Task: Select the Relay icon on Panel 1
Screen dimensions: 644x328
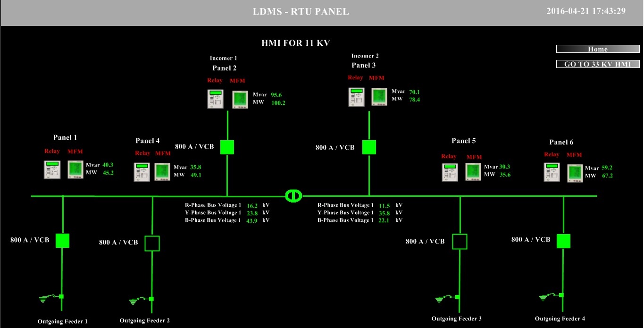Action: click(52, 169)
